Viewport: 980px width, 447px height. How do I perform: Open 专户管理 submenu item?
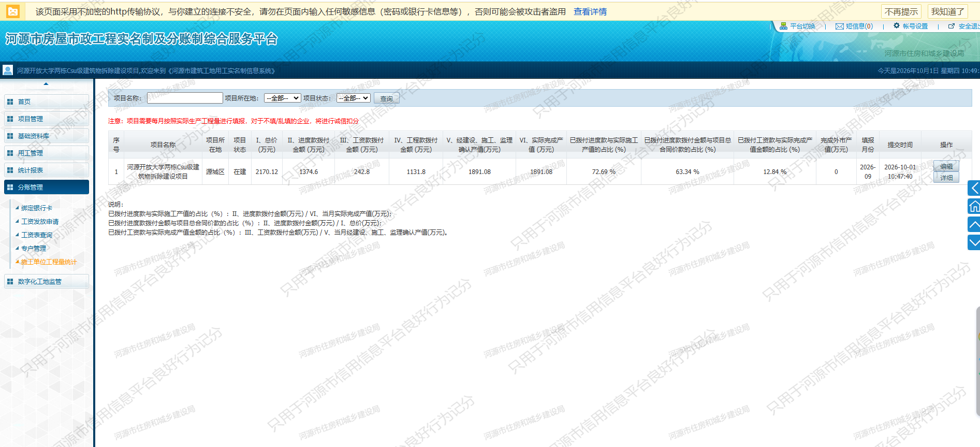34,249
